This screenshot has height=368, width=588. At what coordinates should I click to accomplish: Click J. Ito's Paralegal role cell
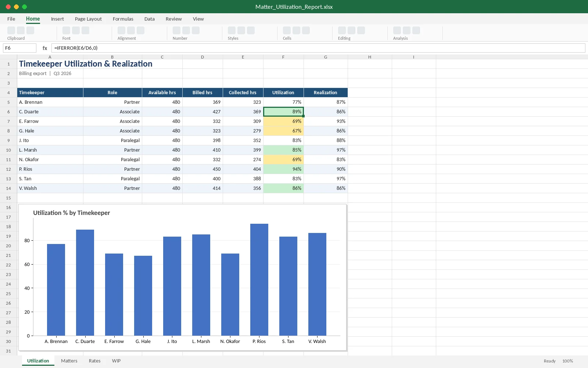(112, 141)
